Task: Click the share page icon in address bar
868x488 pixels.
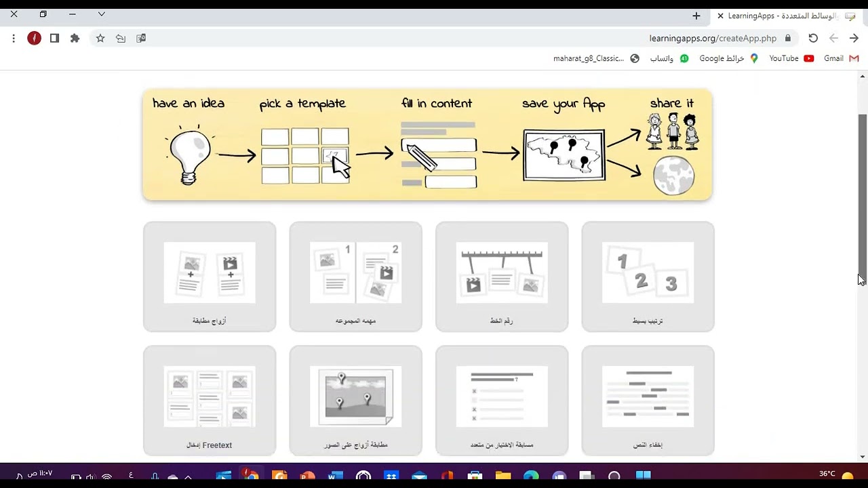Action: click(121, 39)
